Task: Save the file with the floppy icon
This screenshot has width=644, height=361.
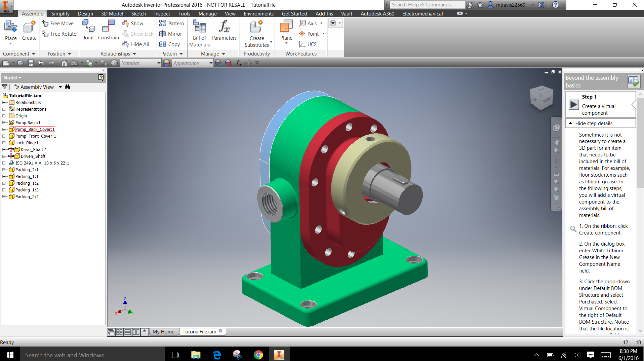Action: (31, 63)
